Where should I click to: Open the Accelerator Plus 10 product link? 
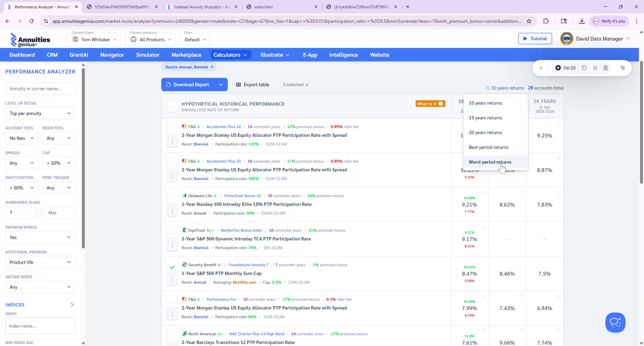click(223, 161)
